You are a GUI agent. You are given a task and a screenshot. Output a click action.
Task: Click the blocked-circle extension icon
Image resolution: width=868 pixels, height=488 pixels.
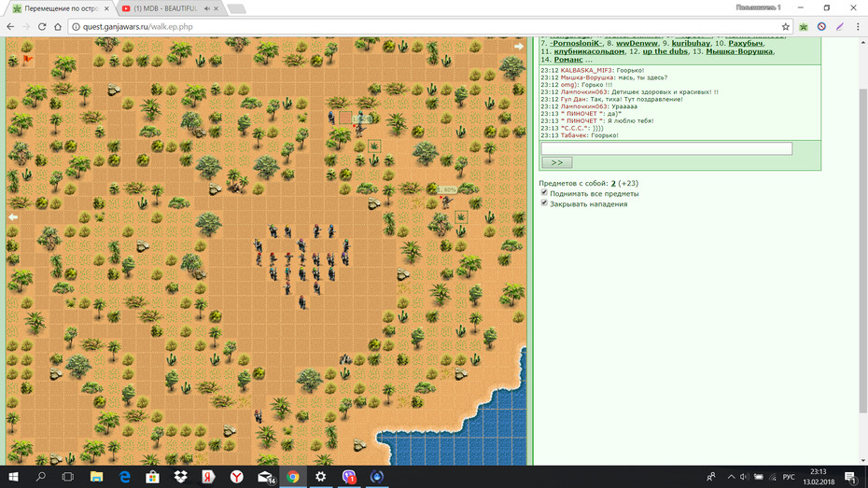click(821, 26)
